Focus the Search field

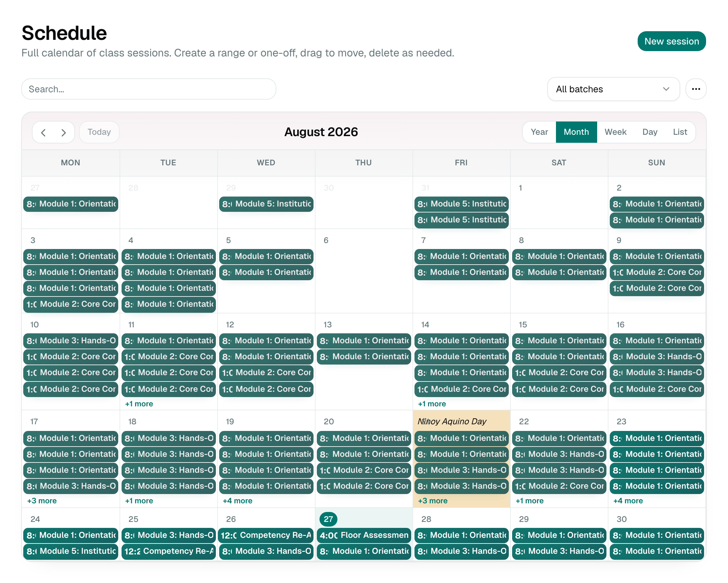[x=148, y=89]
